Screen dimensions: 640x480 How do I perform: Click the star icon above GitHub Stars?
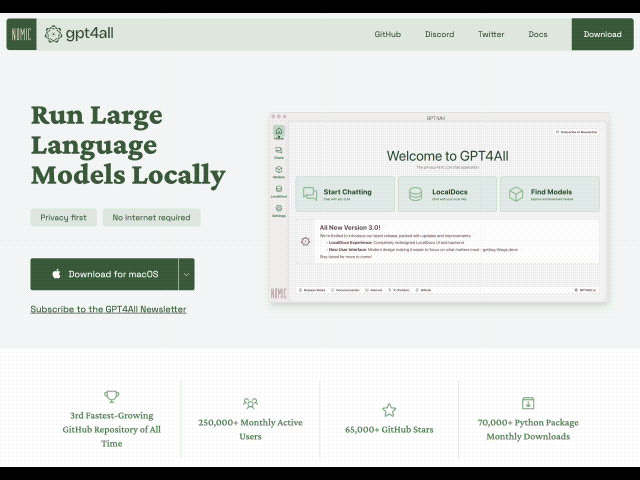tap(389, 410)
